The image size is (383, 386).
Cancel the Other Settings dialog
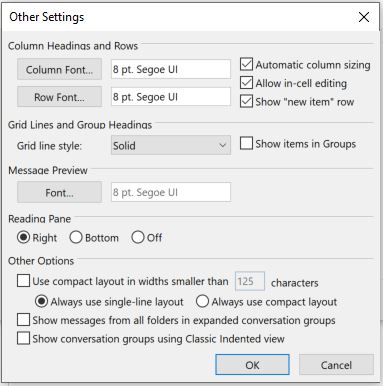click(x=336, y=365)
